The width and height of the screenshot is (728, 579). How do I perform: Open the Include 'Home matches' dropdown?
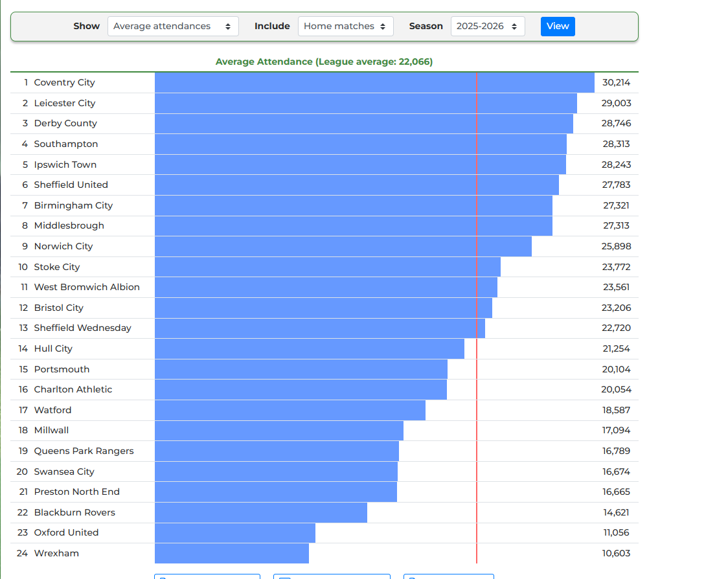pyautogui.click(x=345, y=27)
